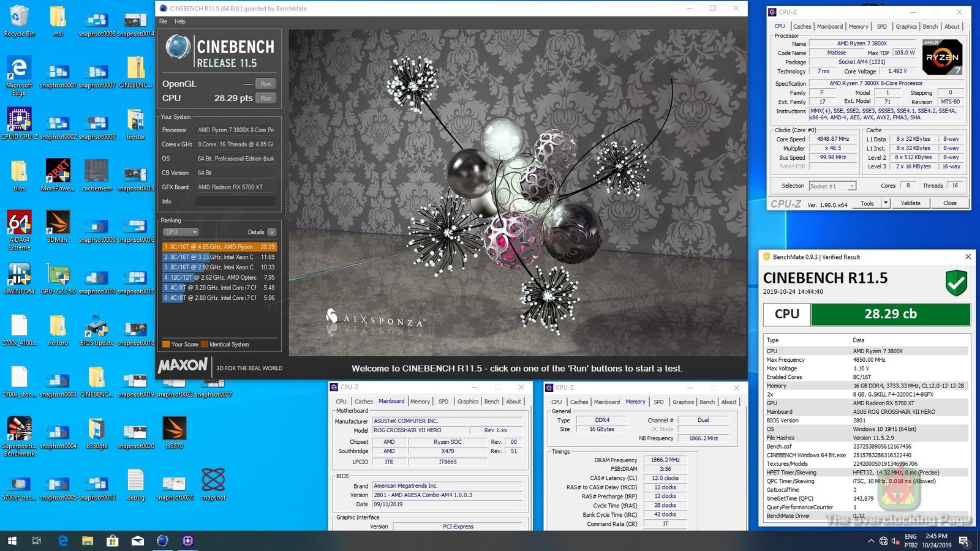
Task: Switch to the Caches tab in CPU-Z
Action: [x=802, y=26]
